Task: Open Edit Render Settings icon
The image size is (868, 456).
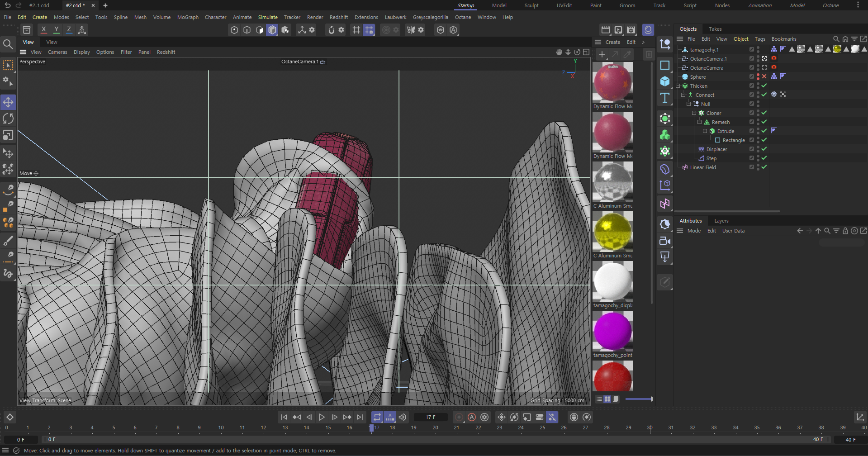Action: [631, 30]
